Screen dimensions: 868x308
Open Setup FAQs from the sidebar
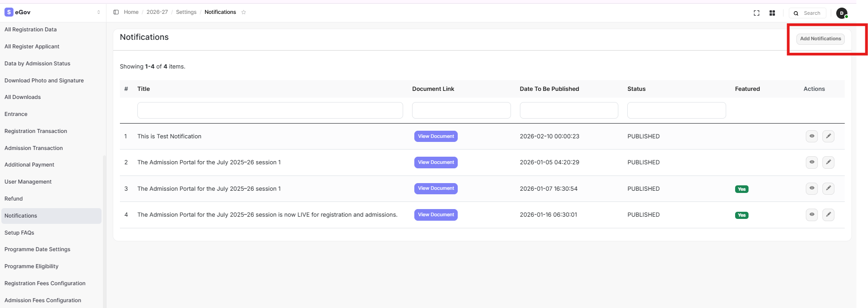tap(19, 233)
